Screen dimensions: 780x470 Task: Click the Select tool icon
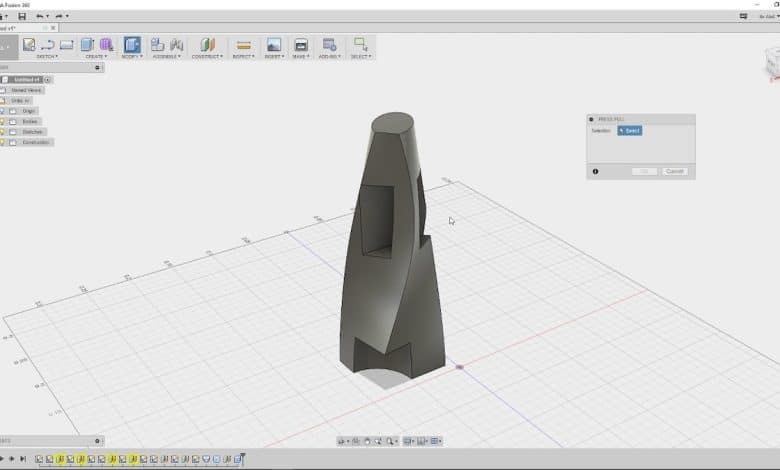pyautogui.click(x=361, y=45)
